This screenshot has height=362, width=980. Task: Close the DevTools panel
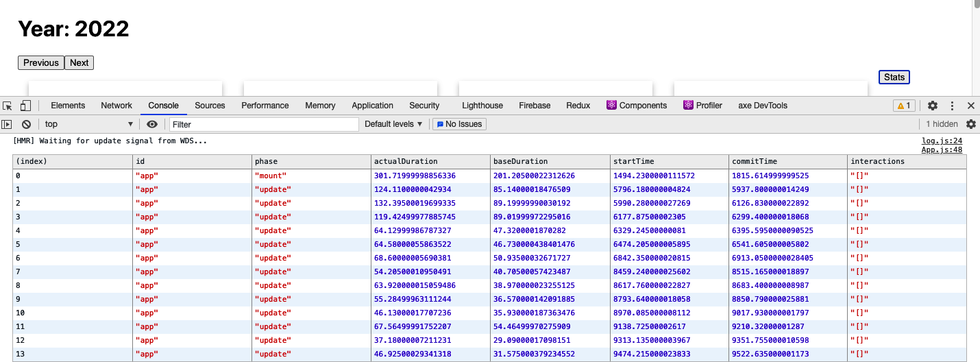click(970, 106)
